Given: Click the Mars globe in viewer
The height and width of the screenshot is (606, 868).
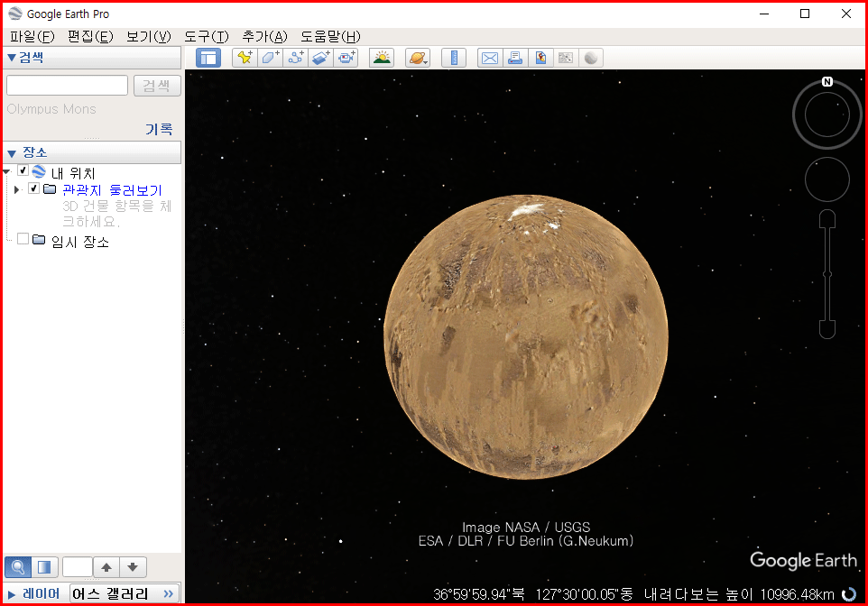Looking at the screenshot, I should click(525, 337).
